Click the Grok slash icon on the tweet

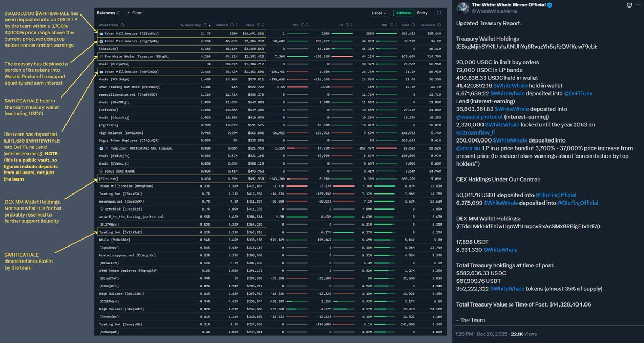click(630, 5)
